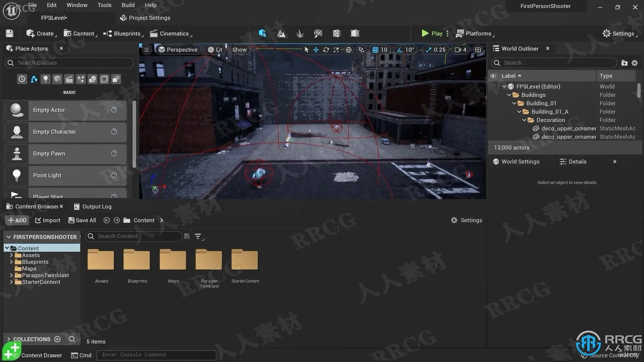Viewport: 644px width, 362px height.
Task: Click the Enter Console Command field
Action: point(156,355)
